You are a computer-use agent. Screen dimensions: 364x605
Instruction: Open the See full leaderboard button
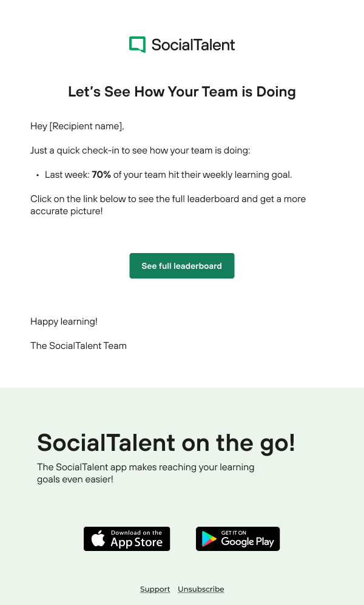(181, 266)
